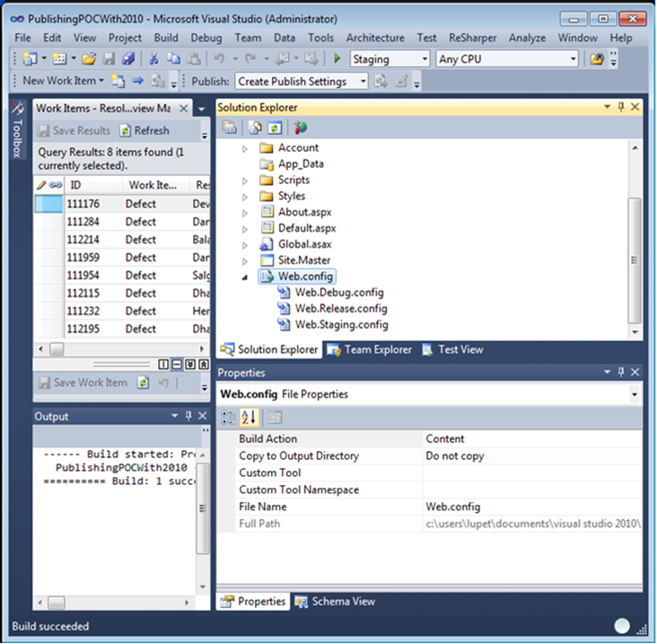Open the Staging configuration dropdown
The width and height of the screenshot is (657, 644).
pyautogui.click(x=425, y=59)
